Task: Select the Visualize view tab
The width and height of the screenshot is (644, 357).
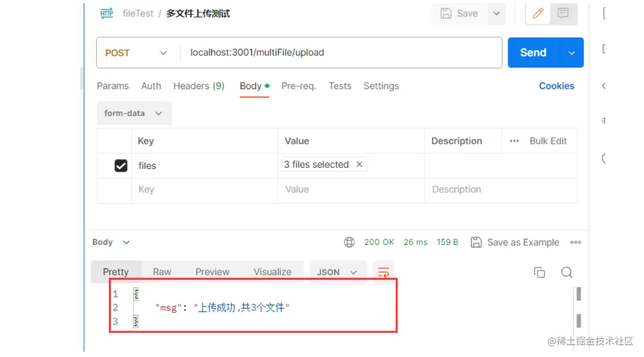Action: 272,272
